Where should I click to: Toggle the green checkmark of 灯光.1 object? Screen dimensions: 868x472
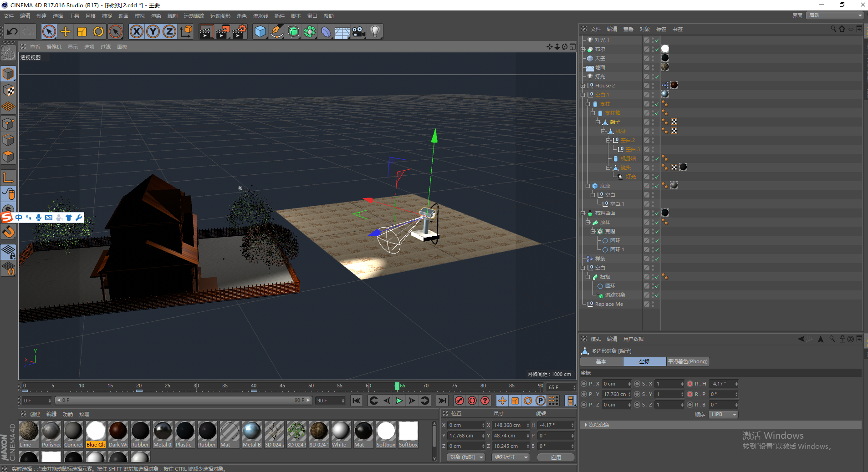pyautogui.click(x=657, y=40)
